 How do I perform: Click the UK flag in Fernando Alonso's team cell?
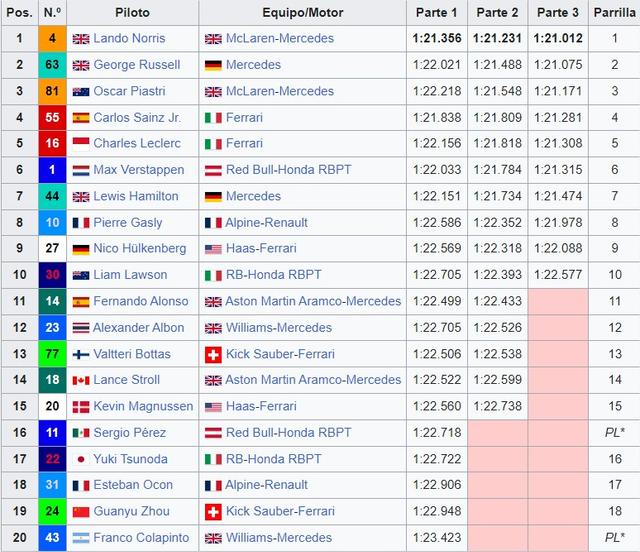click(213, 302)
